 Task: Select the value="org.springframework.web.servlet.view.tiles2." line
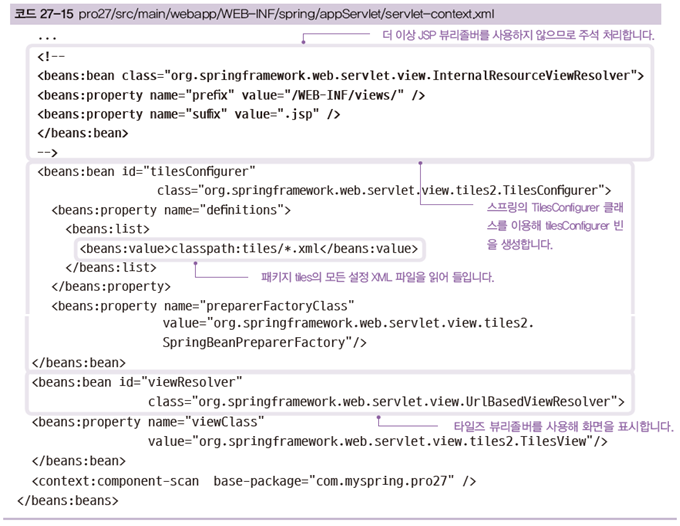click(x=348, y=323)
